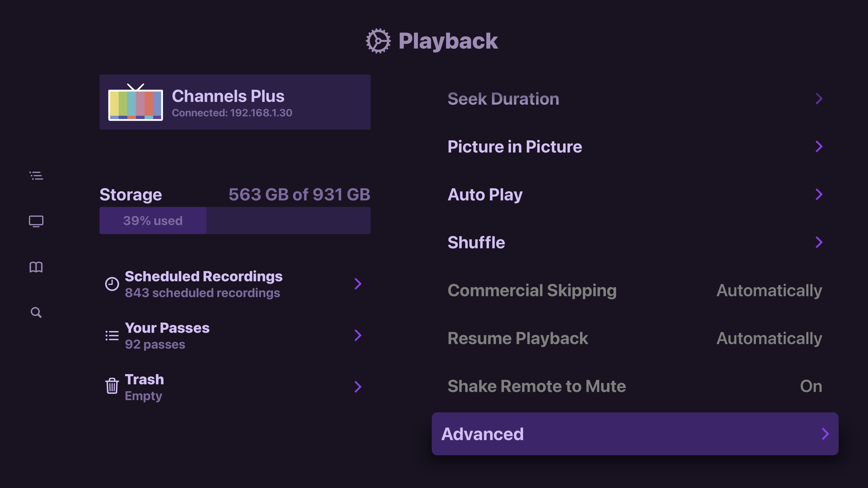
Task: Click the 563 GB of 931 GB text
Action: point(300,194)
